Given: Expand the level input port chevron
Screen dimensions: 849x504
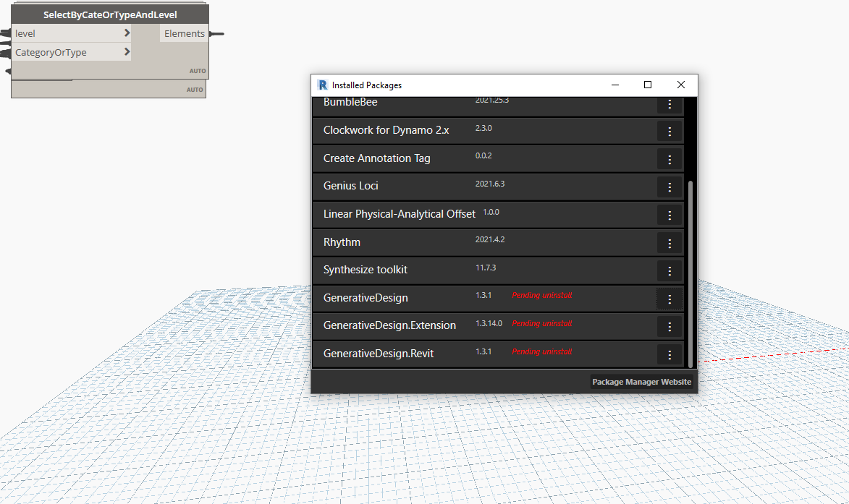Looking at the screenshot, I should [x=127, y=33].
